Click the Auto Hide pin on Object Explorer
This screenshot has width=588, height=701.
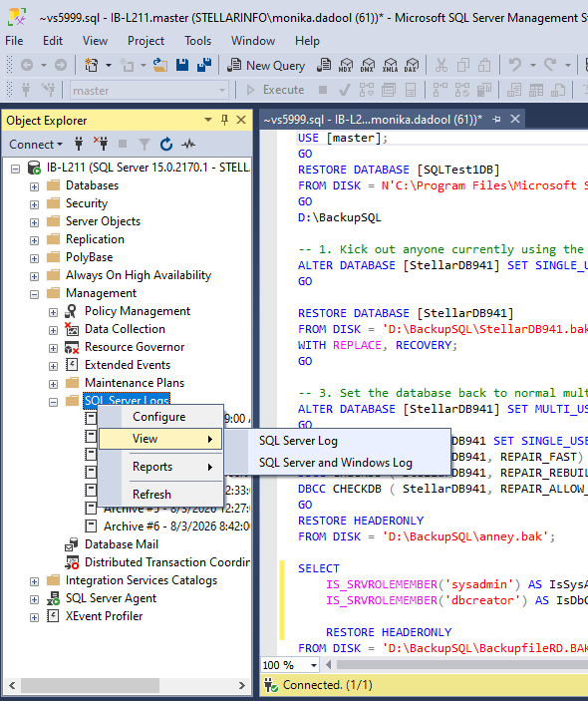tap(225, 120)
